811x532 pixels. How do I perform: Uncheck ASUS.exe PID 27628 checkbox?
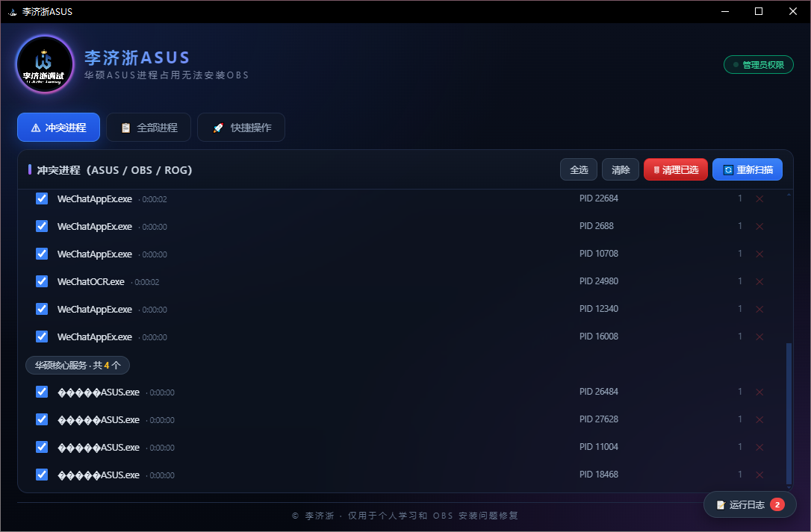point(42,419)
